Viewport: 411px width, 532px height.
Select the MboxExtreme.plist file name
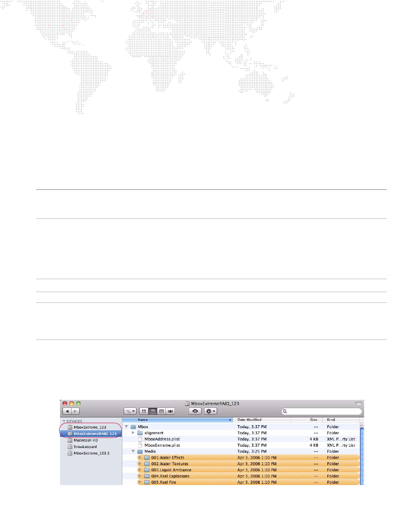point(162,445)
